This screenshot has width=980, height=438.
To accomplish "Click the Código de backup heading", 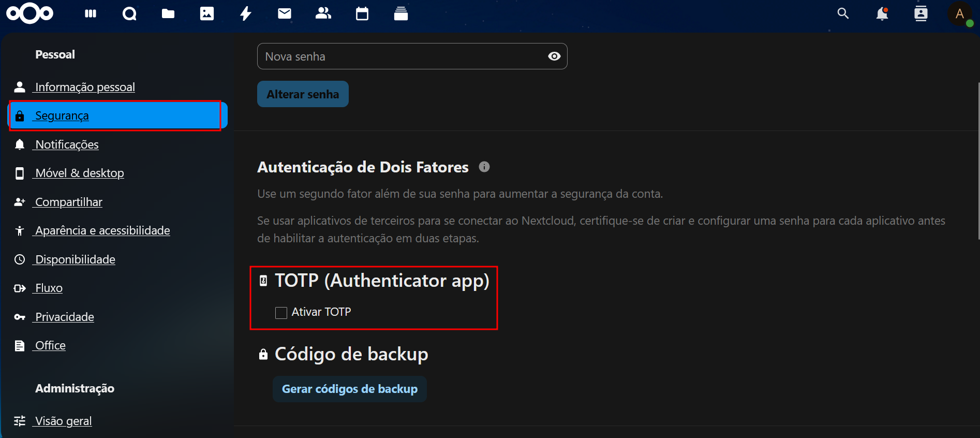I will pyautogui.click(x=351, y=354).
